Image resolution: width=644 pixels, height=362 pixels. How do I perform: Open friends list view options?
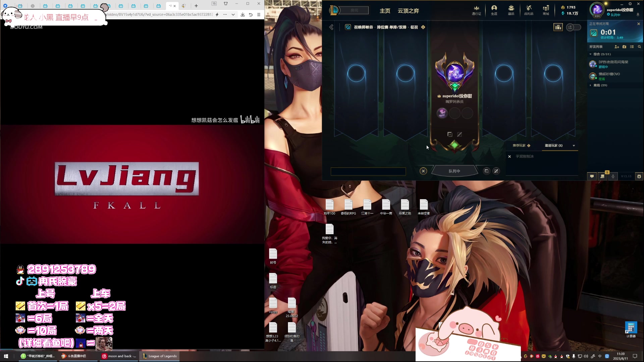click(x=632, y=47)
